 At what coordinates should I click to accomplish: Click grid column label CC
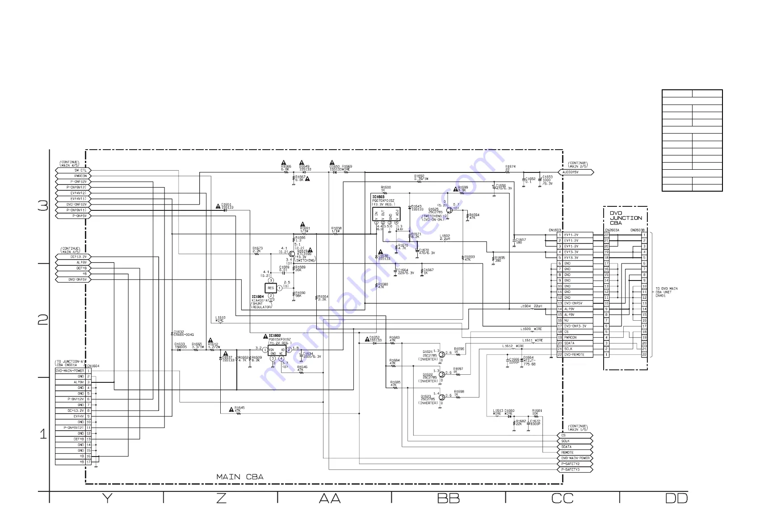click(563, 498)
